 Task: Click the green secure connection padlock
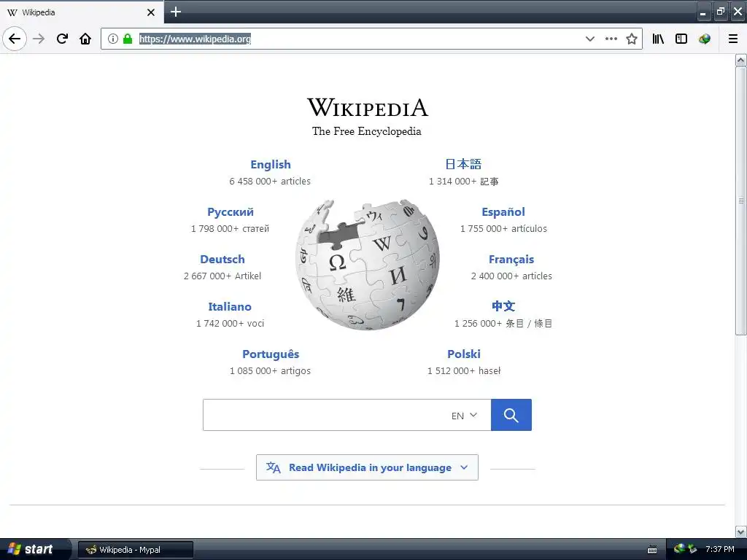tap(128, 39)
